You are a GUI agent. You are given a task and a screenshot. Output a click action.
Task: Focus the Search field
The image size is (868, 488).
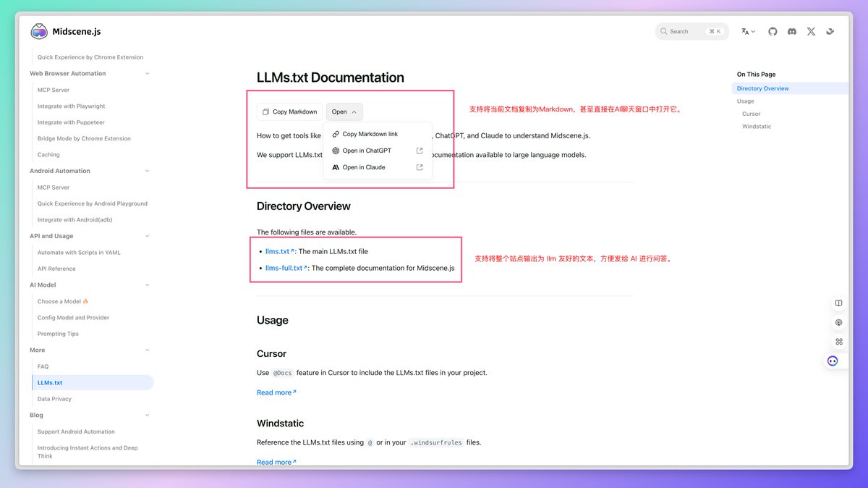692,31
